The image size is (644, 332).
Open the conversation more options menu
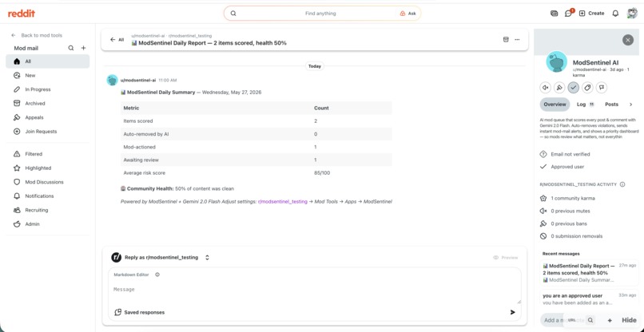coord(517,39)
